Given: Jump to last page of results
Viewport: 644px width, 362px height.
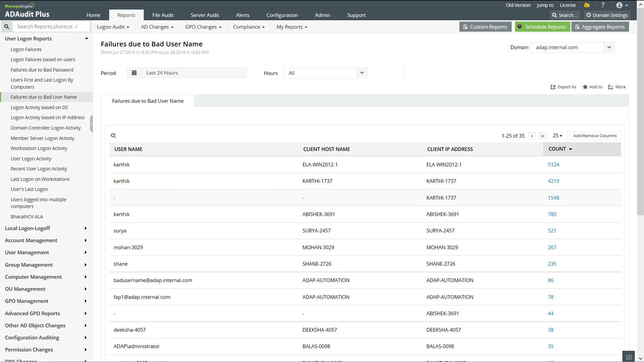Looking at the screenshot, I should [x=542, y=136].
